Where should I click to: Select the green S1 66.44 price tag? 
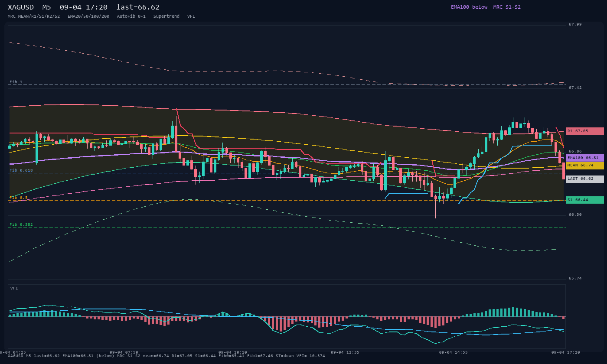[585, 200]
